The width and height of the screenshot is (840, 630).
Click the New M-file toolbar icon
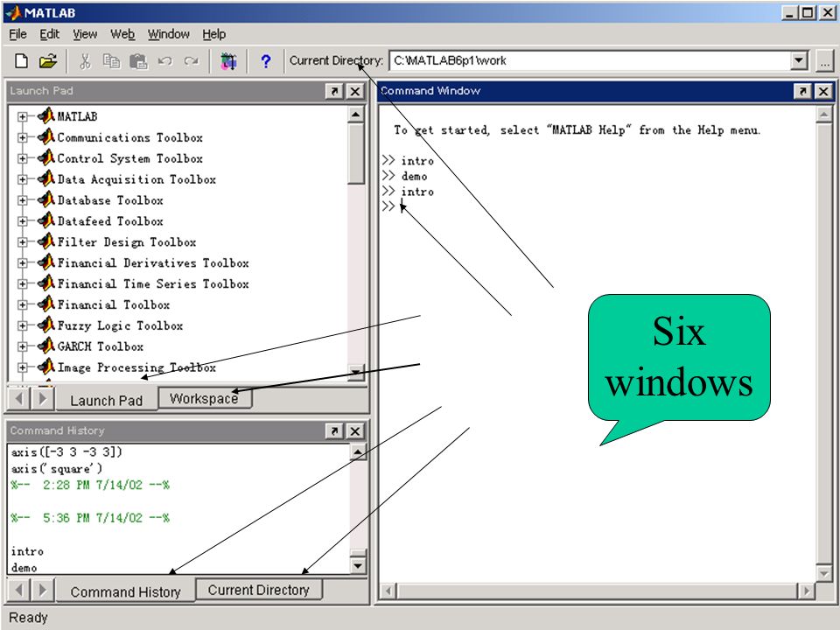21,61
